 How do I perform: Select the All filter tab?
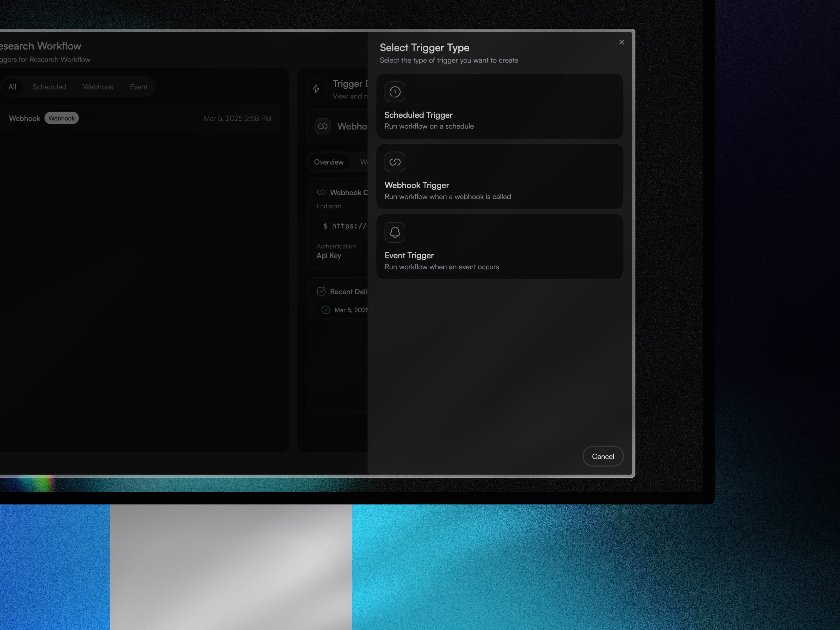(12, 87)
